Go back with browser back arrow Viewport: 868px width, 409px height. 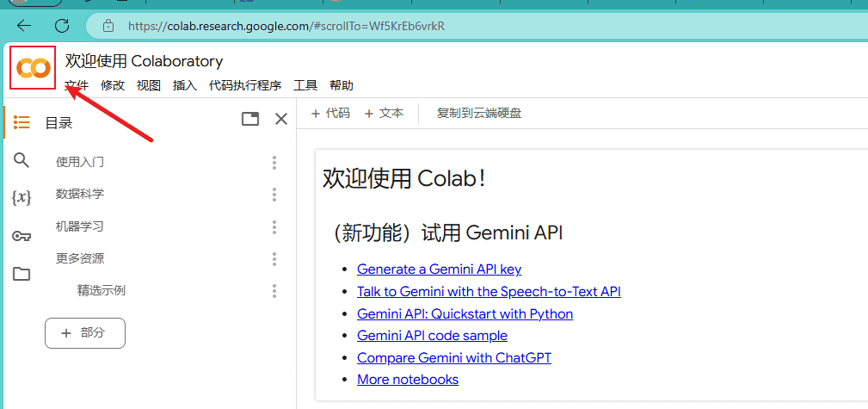click(24, 26)
